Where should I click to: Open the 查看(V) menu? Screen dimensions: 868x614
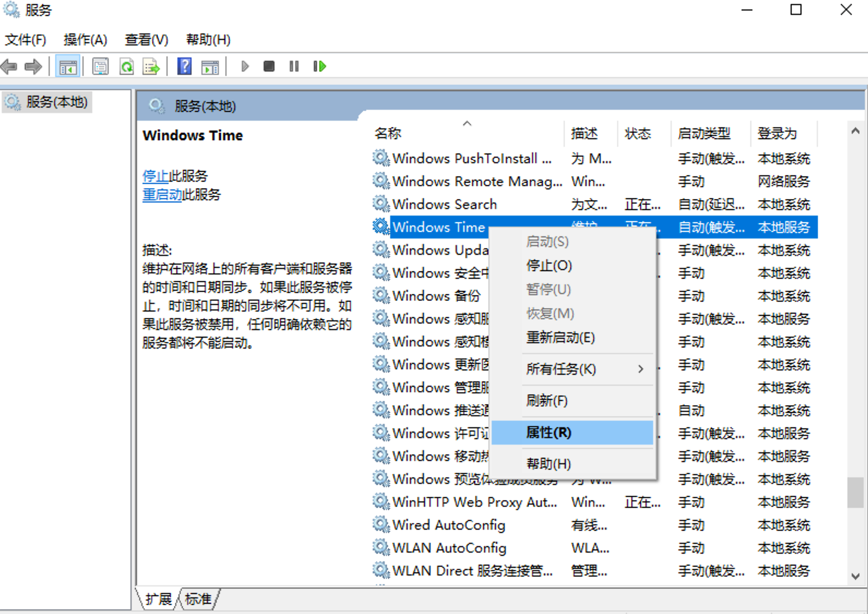(x=146, y=39)
